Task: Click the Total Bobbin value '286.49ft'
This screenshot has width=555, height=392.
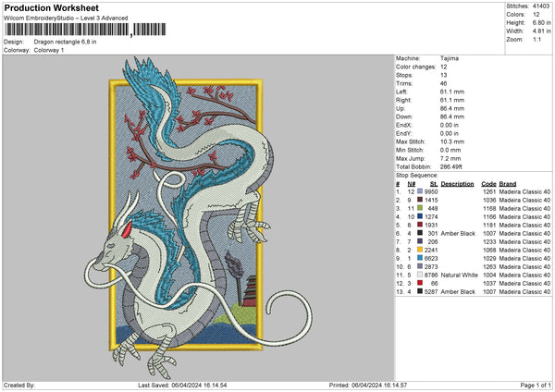Action: 451,166
